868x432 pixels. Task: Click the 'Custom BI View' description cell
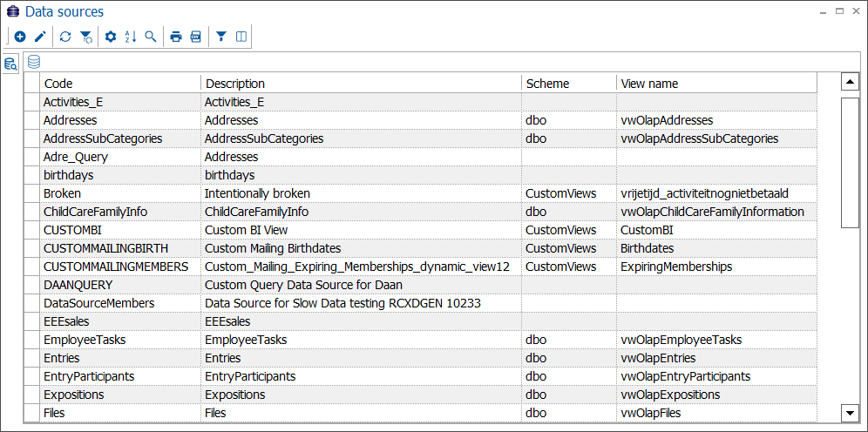(x=361, y=230)
